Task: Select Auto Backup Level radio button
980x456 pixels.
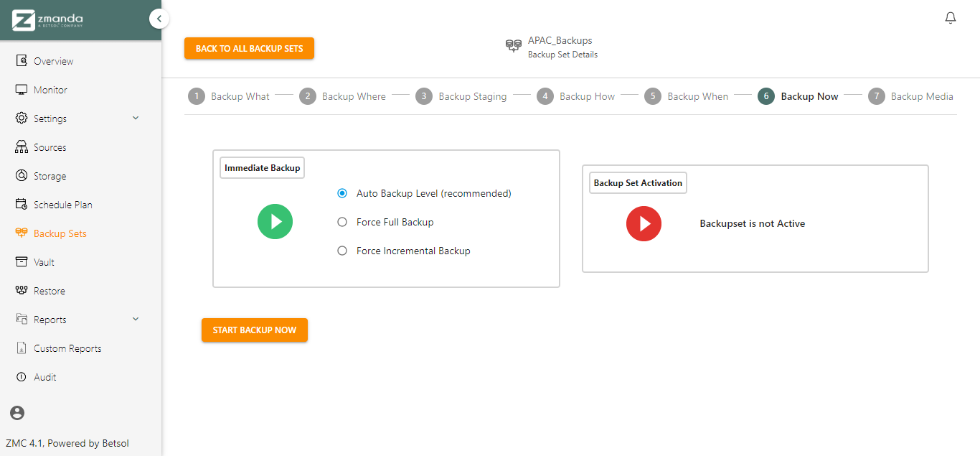Action: click(342, 193)
